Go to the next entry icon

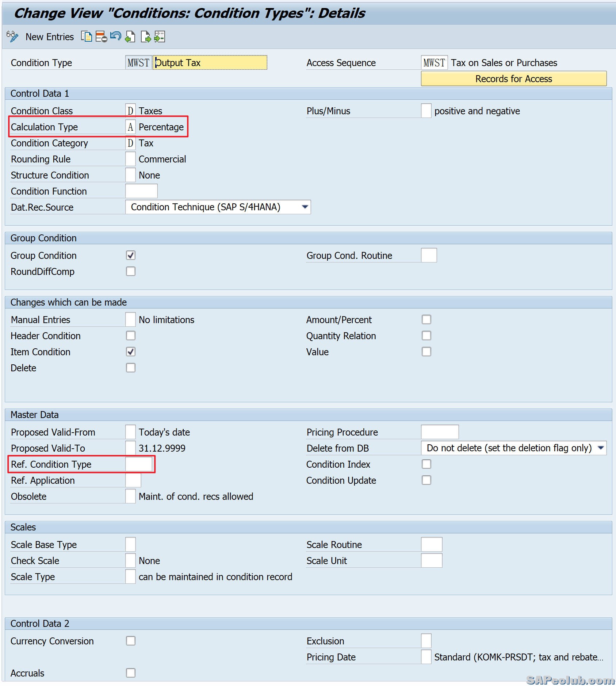145,37
